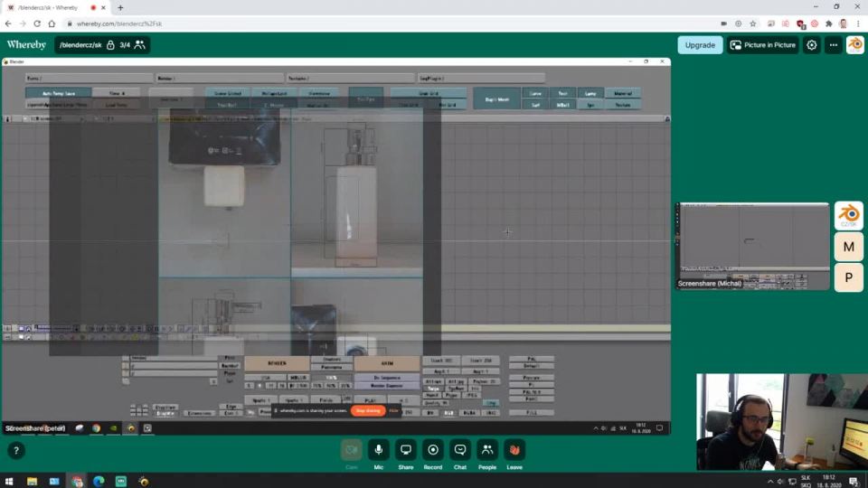Image resolution: width=868 pixels, height=488 pixels.
Task: Open the /blendercz/sk room name
Action: point(80,45)
